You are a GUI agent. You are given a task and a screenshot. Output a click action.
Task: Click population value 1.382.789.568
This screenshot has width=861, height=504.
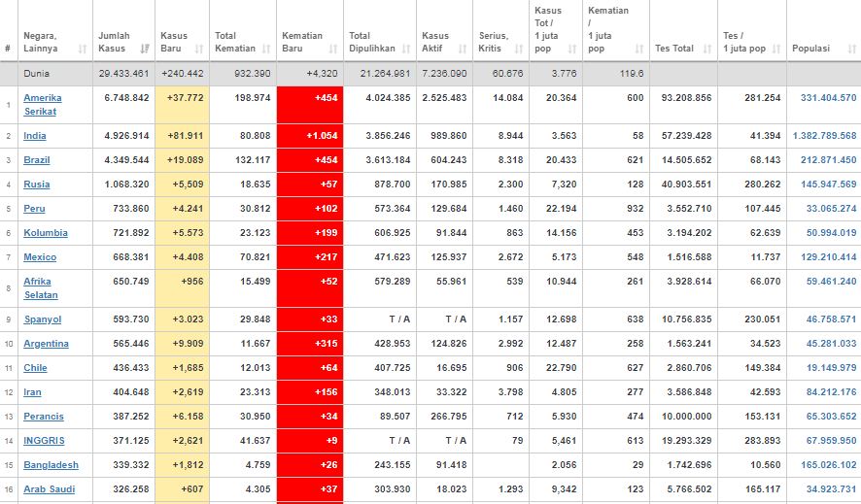coord(824,136)
